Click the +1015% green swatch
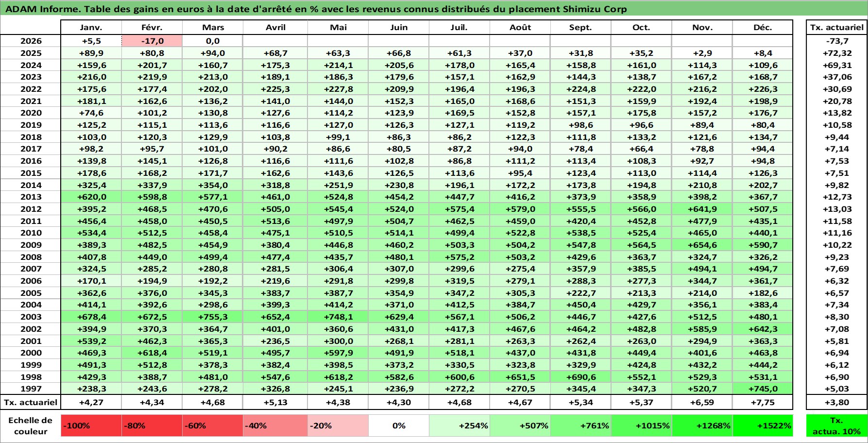 [x=642, y=426]
